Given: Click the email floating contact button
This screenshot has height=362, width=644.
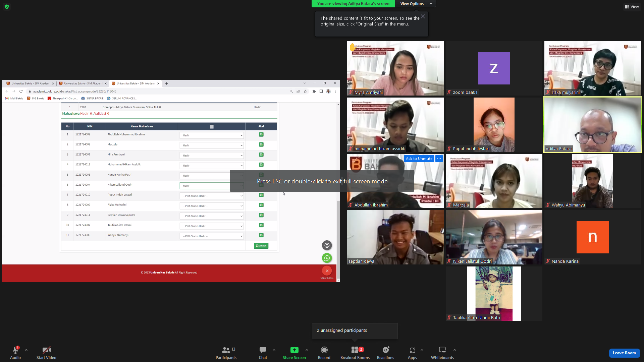Looking at the screenshot, I should [x=327, y=245].
